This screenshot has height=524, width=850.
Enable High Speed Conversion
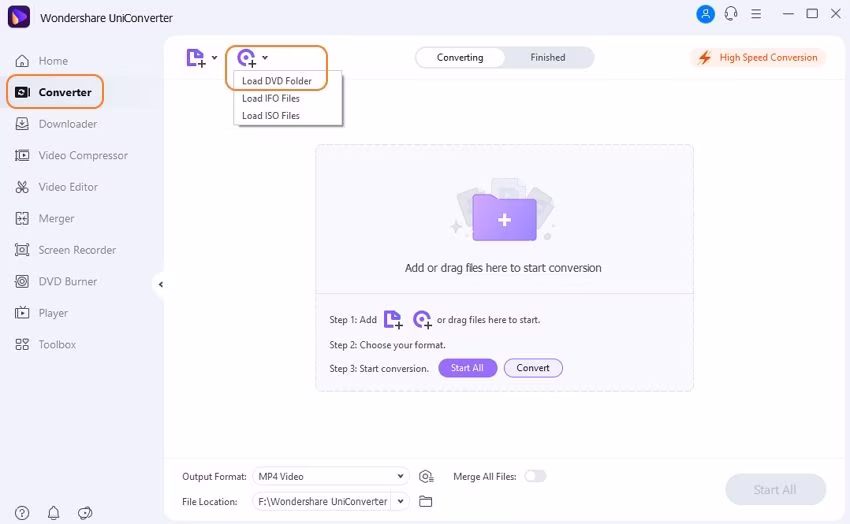[x=759, y=58]
